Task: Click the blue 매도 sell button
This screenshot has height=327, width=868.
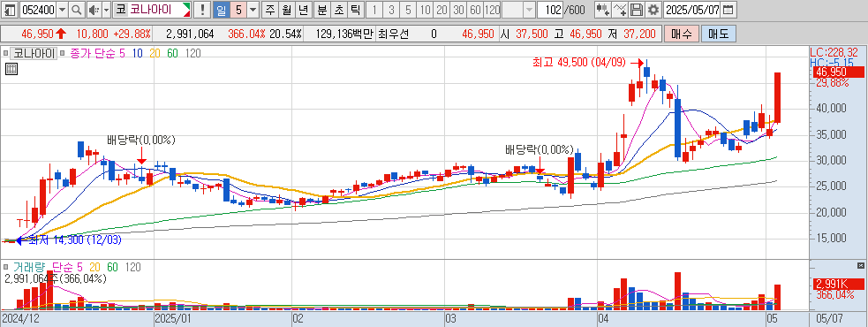Action: point(719,34)
